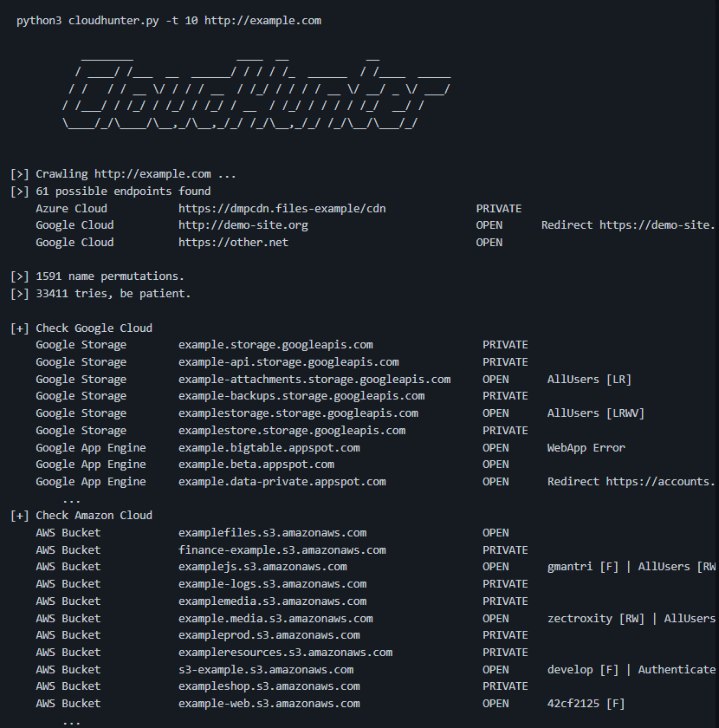The width and height of the screenshot is (719, 728).
Task: Click the host example-attachments.storage.googleapis.com
Action: pos(314,380)
